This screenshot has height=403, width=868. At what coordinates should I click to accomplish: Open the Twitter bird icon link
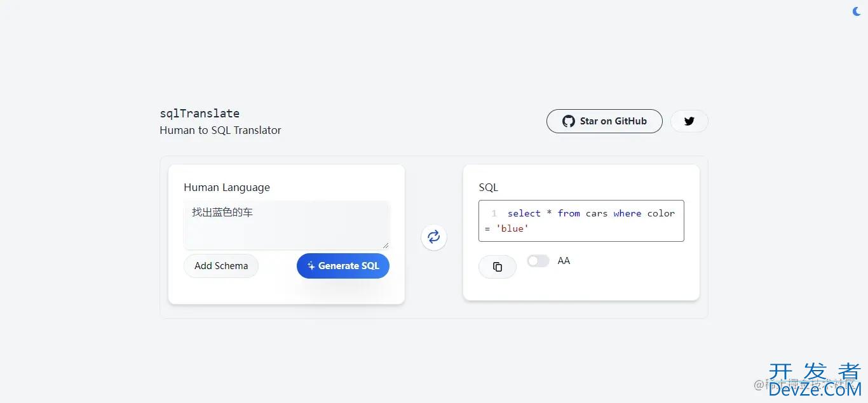(689, 121)
